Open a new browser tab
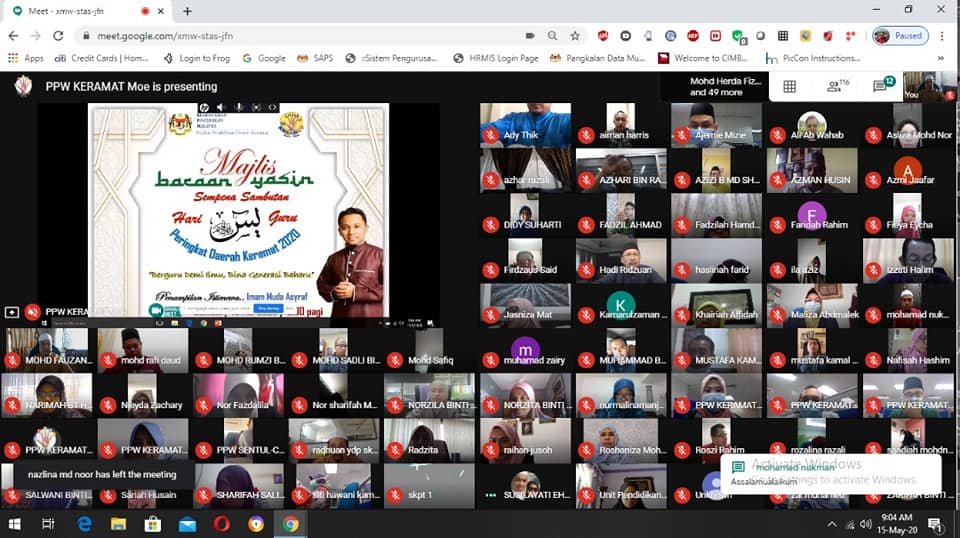 point(187,11)
